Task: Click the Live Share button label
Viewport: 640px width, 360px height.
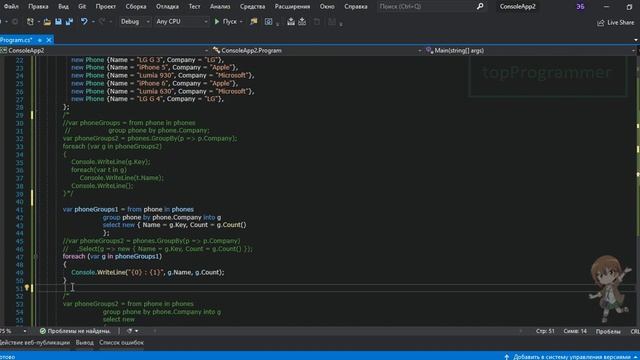Action: [x=620, y=22]
